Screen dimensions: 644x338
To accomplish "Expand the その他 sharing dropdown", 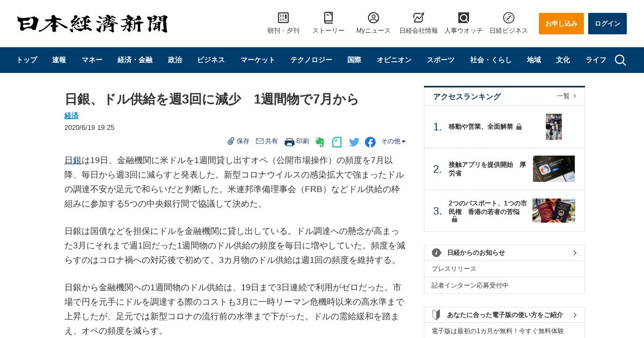I will 393,142.
